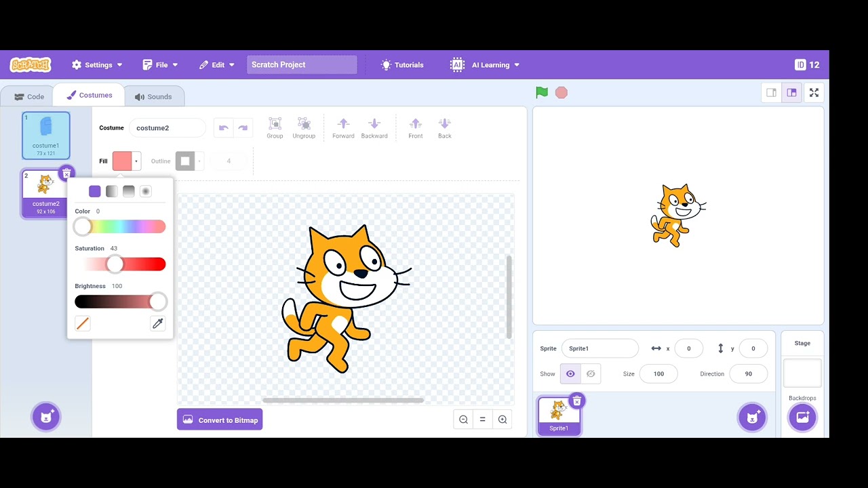Open the Edit menu
The height and width of the screenshot is (488, 868).
tap(216, 65)
